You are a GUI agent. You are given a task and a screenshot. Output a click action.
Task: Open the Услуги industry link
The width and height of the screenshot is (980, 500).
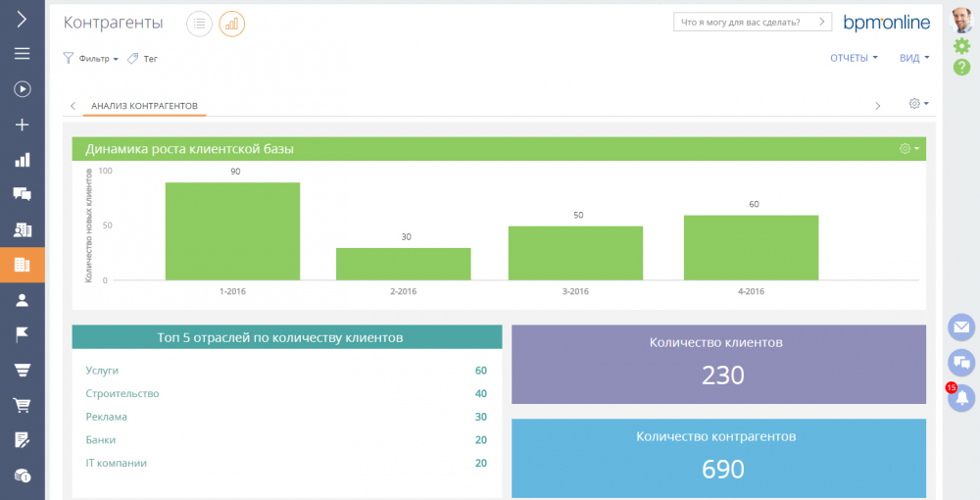tap(102, 371)
